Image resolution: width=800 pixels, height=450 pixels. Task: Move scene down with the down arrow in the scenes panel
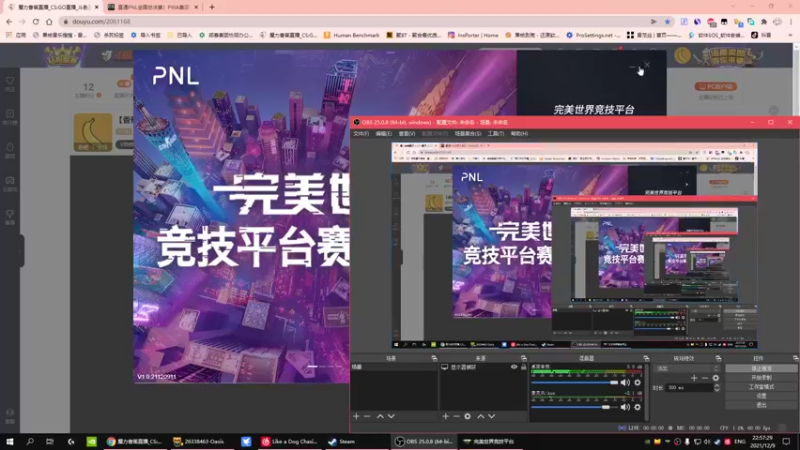(391, 416)
